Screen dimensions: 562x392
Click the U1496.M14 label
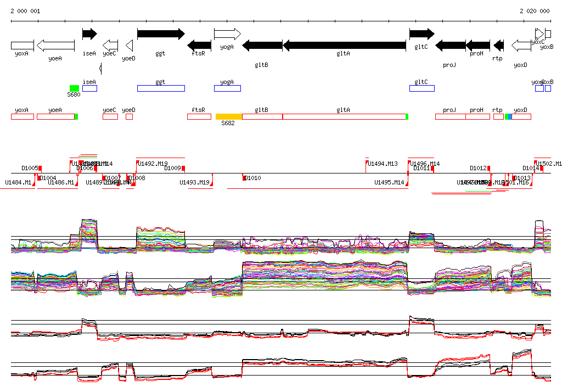click(425, 164)
